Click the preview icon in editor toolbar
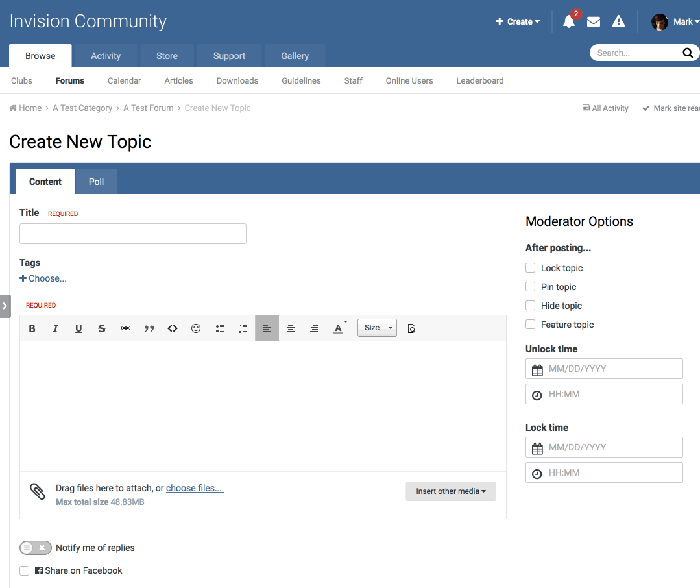Viewport: 700px width, 588px height. tap(411, 328)
